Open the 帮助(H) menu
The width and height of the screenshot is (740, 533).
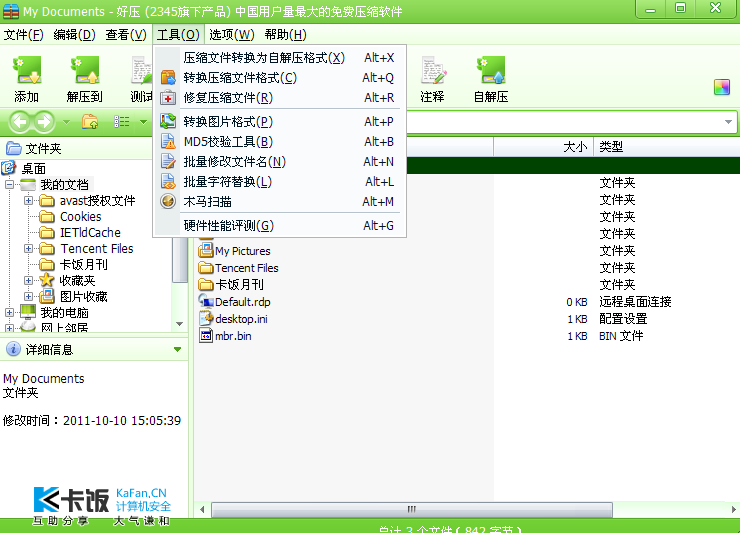(x=286, y=34)
